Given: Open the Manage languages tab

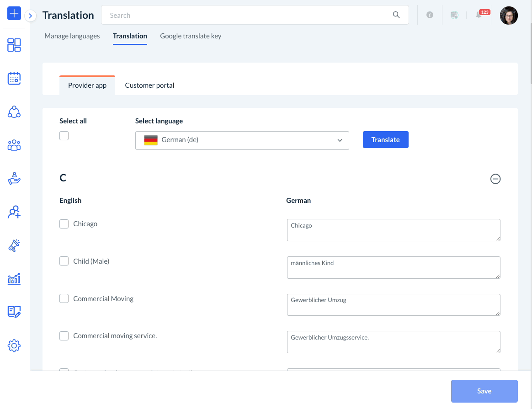Looking at the screenshot, I should 72,36.
